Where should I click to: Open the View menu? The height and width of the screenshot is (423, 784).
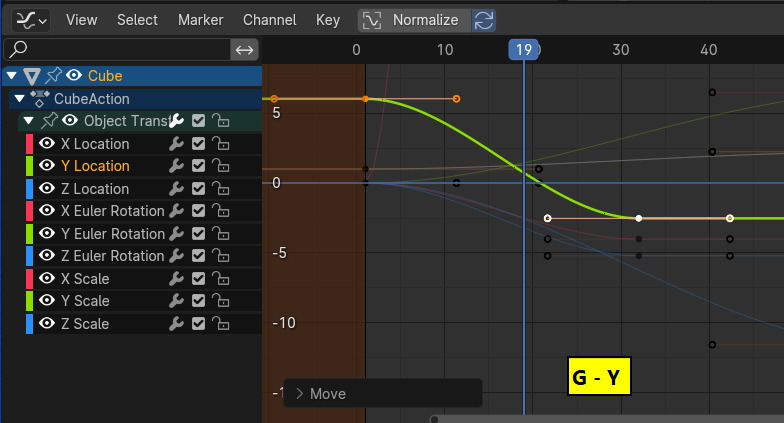82,20
